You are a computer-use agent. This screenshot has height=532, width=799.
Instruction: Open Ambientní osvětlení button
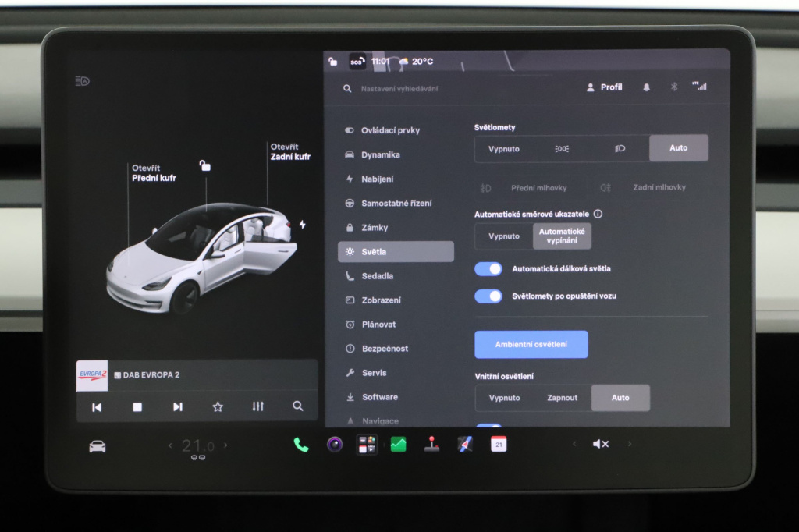(531, 345)
